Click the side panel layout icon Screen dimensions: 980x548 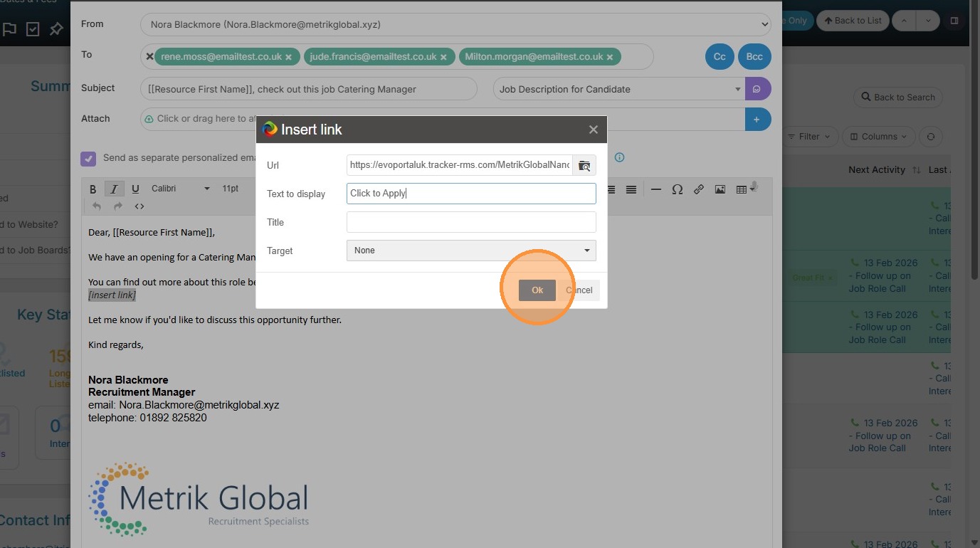[x=954, y=21]
